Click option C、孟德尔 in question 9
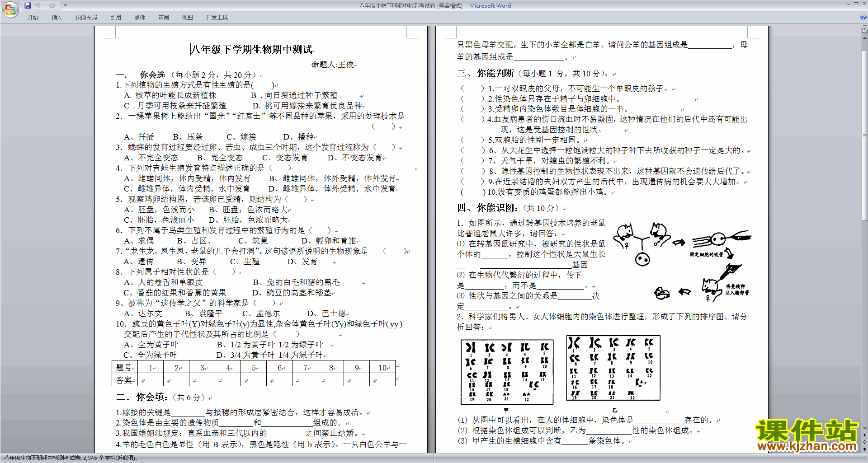The height and width of the screenshot is (463, 868). pos(261,313)
